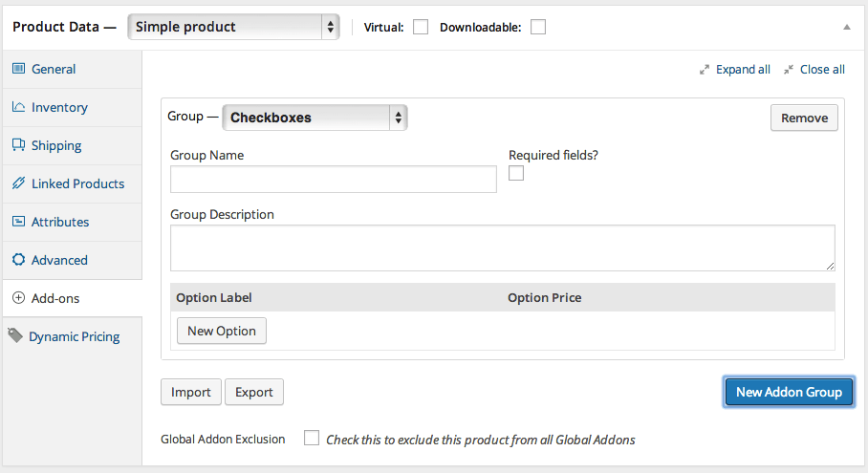This screenshot has width=868, height=473.
Task: Click the Advanced gear icon
Action: (18, 260)
